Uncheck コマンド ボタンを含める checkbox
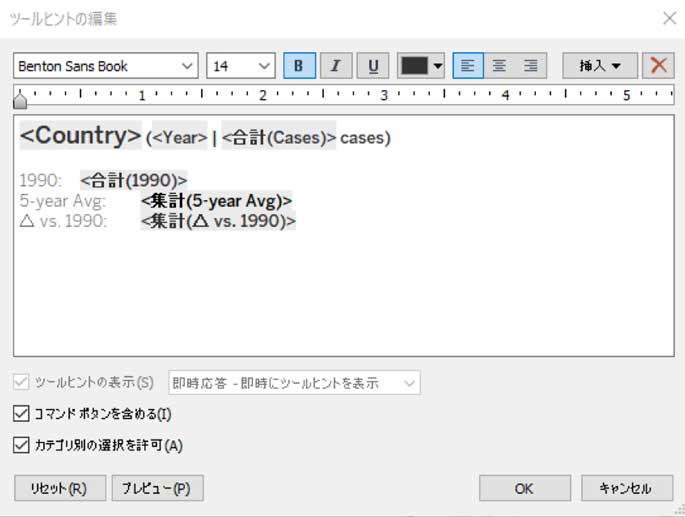Screen dimensions: 685x517 (x=21, y=413)
